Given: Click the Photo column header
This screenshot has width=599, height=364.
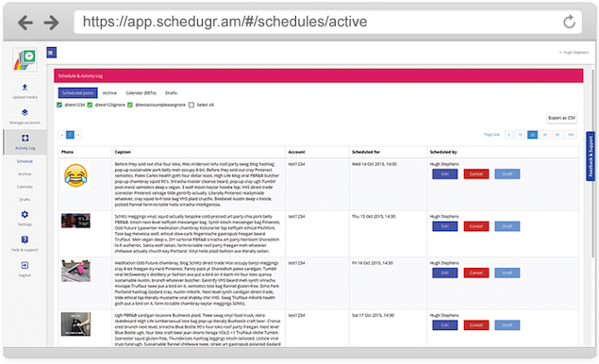Looking at the screenshot, I should coord(68,152).
